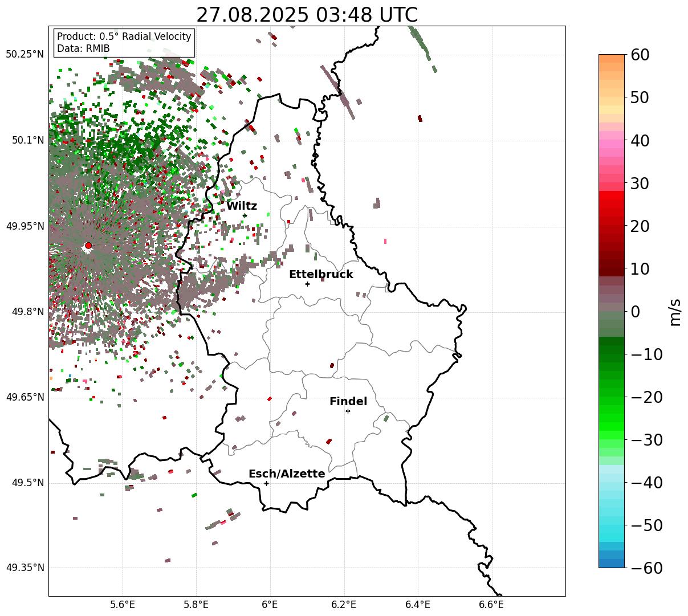Click the 20 tick label on colorbar
The height and width of the screenshot is (616, 688).
[640, 226]
